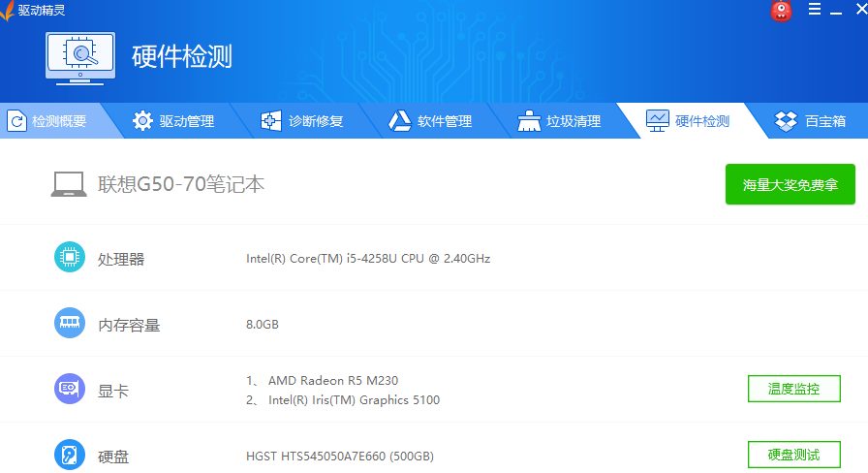This screenshot has height=473, width=868.
Task: Click the monitor icon for the 硬件检测 tab
Action: 657,121
